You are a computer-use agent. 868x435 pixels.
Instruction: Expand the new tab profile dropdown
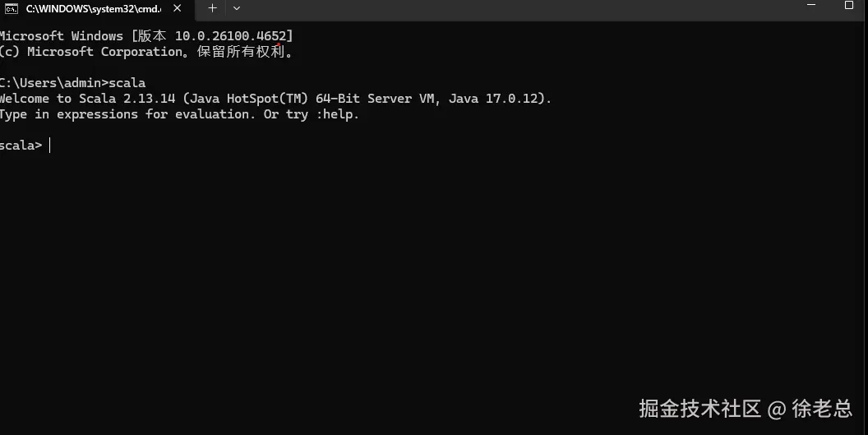[237, 8]
